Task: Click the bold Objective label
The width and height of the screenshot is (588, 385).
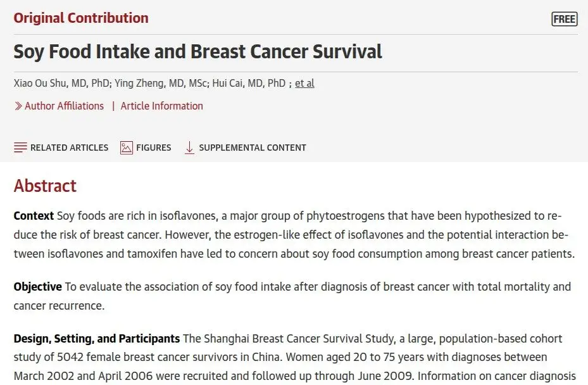Action: (38, 287)
